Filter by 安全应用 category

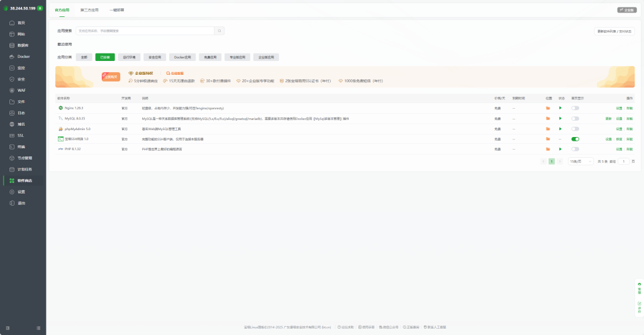tap(155, 57)
